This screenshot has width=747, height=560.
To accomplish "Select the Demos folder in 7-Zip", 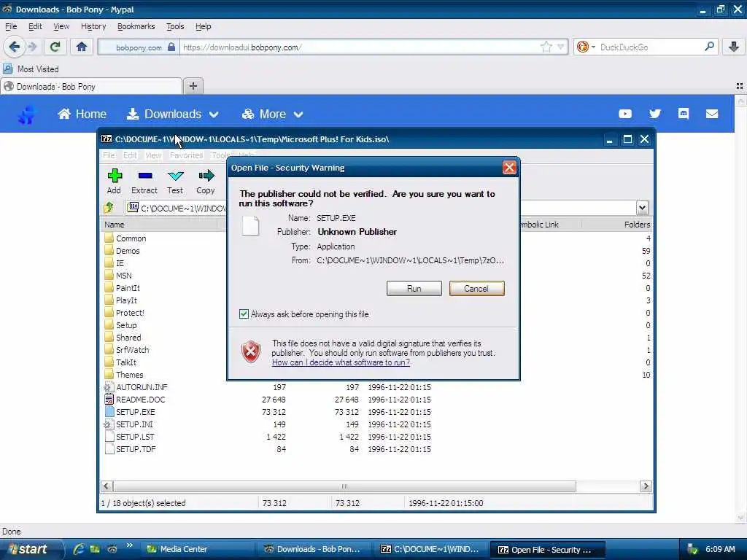I will (128, 251).
